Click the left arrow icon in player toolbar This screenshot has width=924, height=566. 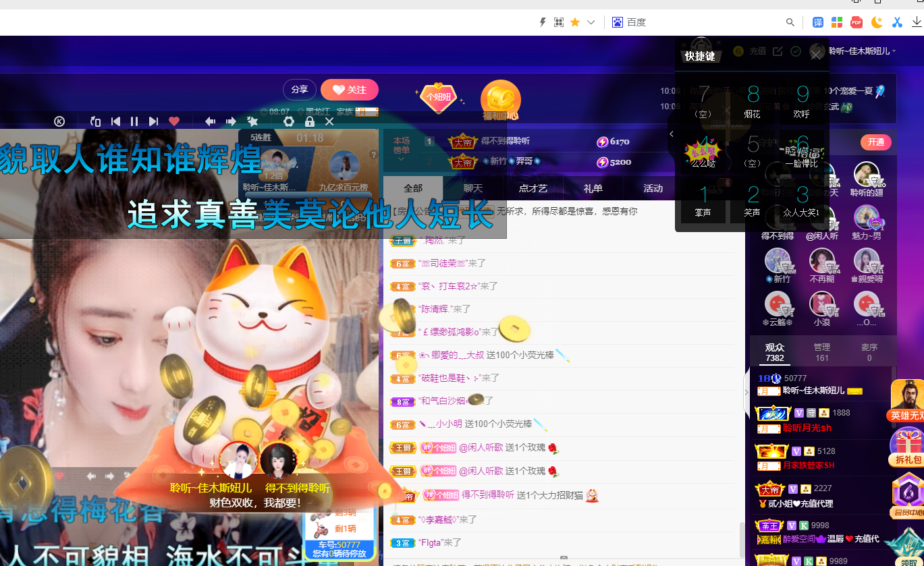(x=210, y=121)
